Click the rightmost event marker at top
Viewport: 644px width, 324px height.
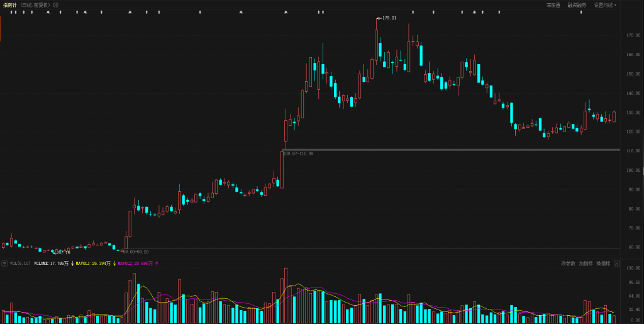click(x=581, y=13)
